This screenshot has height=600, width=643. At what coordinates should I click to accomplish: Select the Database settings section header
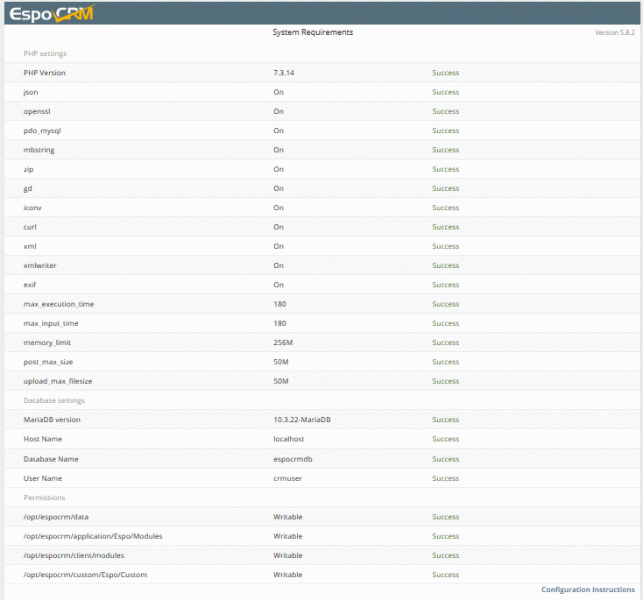pos(54,400)
